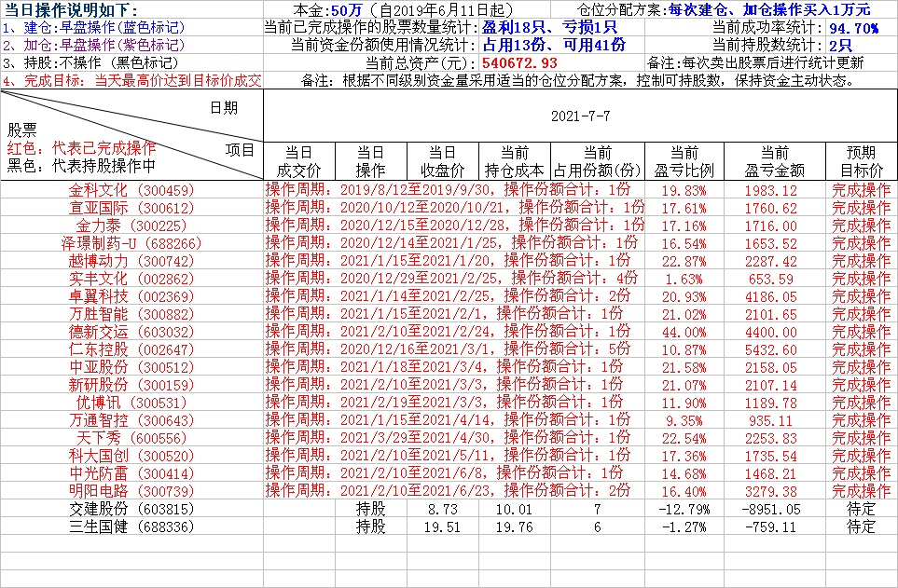898x588 pixels.
Task: Click the 实丰文化 (002862) stock name
Action: pyautogui.click(x=131, y=279)
